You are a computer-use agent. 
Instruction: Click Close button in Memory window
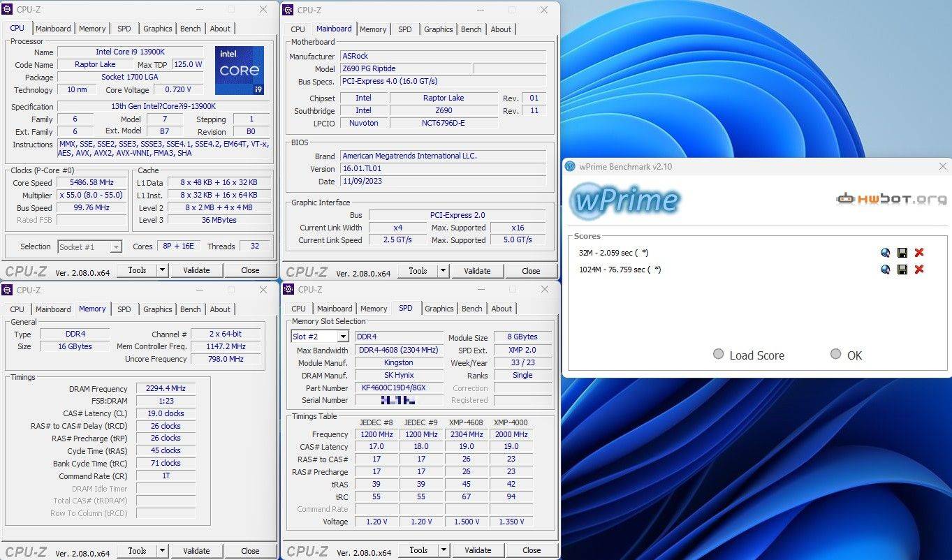click(250, 551)
